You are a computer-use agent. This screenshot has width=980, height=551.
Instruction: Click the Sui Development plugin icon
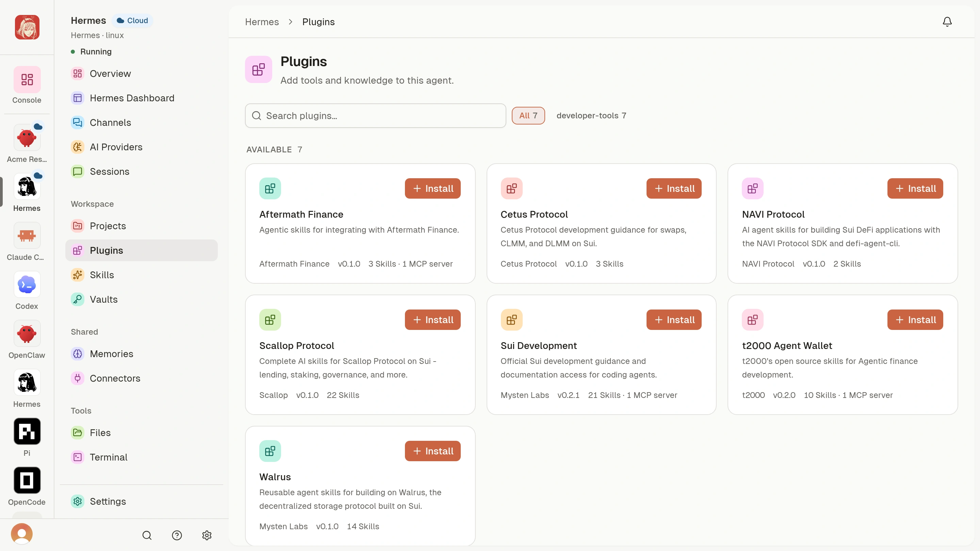pos(511,320)
